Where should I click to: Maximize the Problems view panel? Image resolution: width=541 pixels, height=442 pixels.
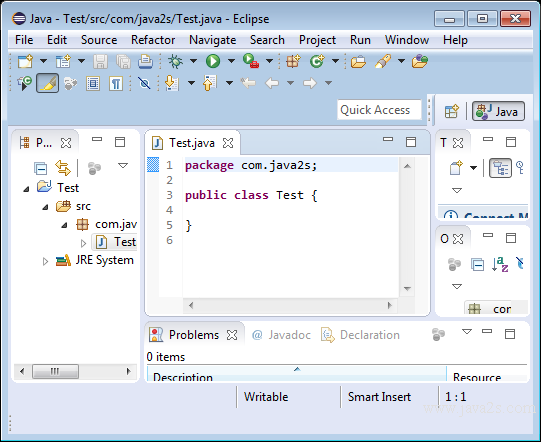(x=510, y=334)
